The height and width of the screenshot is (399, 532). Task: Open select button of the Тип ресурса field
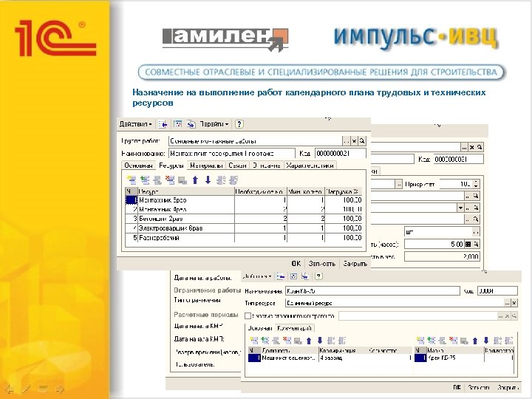(x=507, y=303)
